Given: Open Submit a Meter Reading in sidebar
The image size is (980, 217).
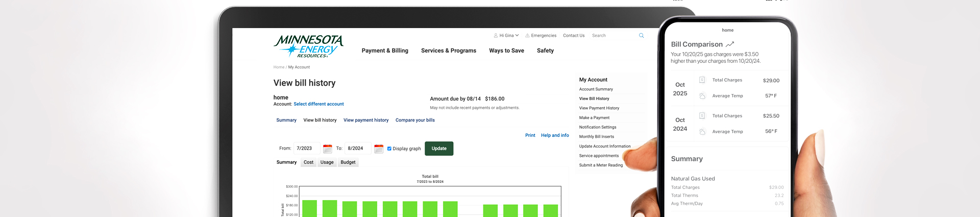Looking at the screenshot, I should click(601, 165).
